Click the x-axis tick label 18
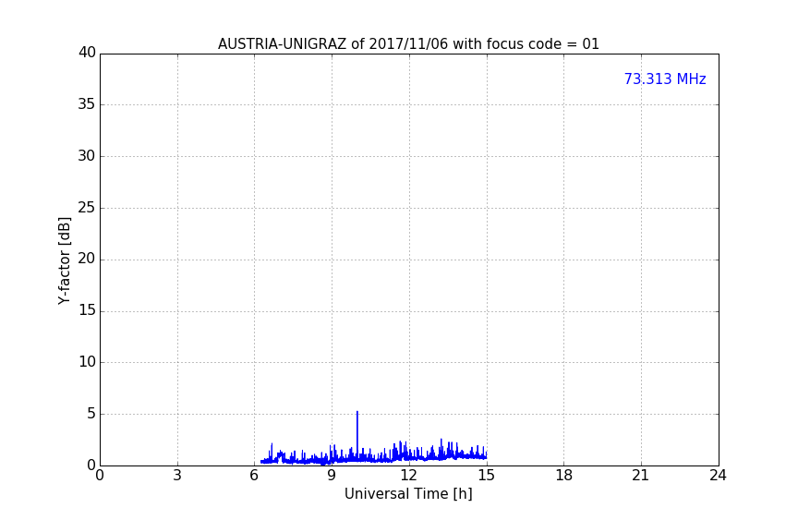The width and height of the screenshot is (798, 532). [563, 476]
